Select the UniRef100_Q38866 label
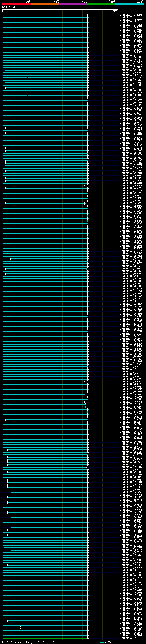 point(131,321)
